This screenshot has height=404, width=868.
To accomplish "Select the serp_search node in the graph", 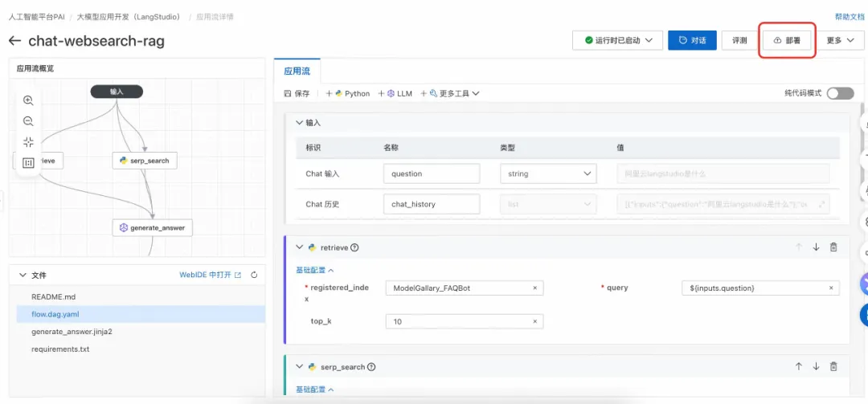I will click(x=145, y=161).
